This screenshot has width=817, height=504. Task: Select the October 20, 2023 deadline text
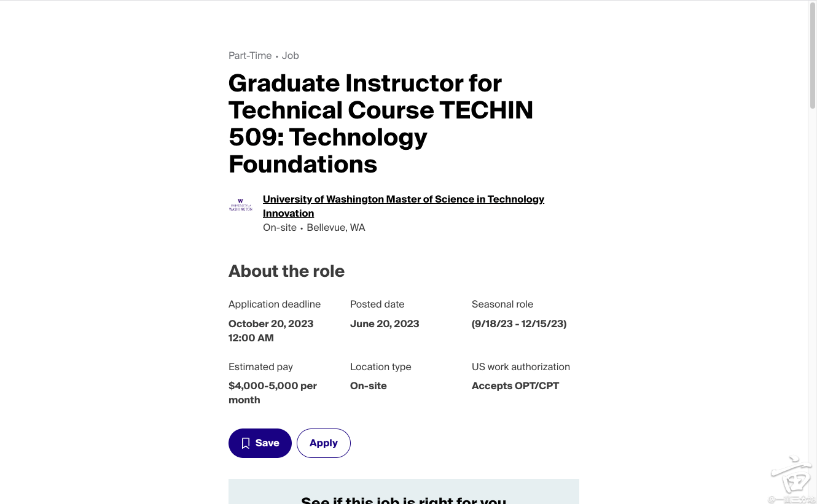[x=271, y=324]
